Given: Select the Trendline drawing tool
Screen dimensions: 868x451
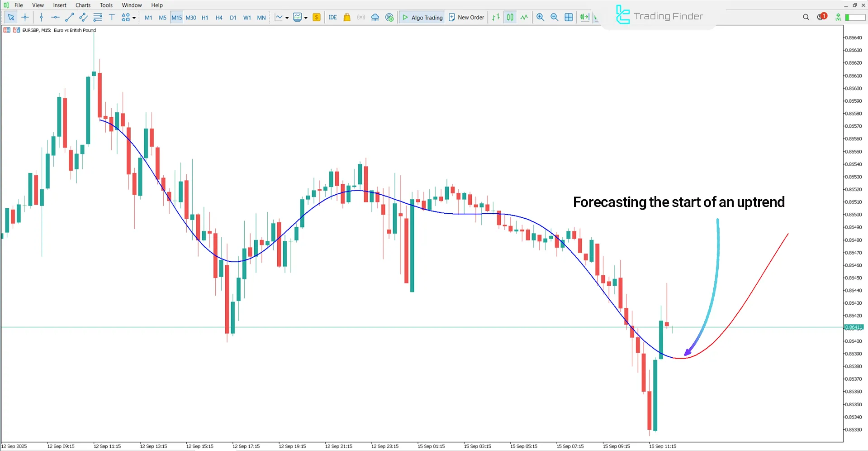Looking at the screenshot, I should [69, 17].
